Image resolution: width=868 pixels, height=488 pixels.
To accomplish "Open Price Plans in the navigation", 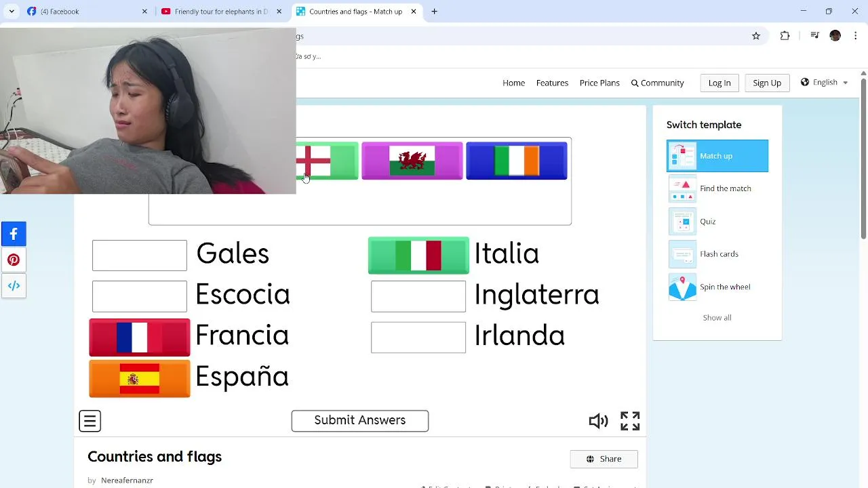I will click(x=599, y=83).
